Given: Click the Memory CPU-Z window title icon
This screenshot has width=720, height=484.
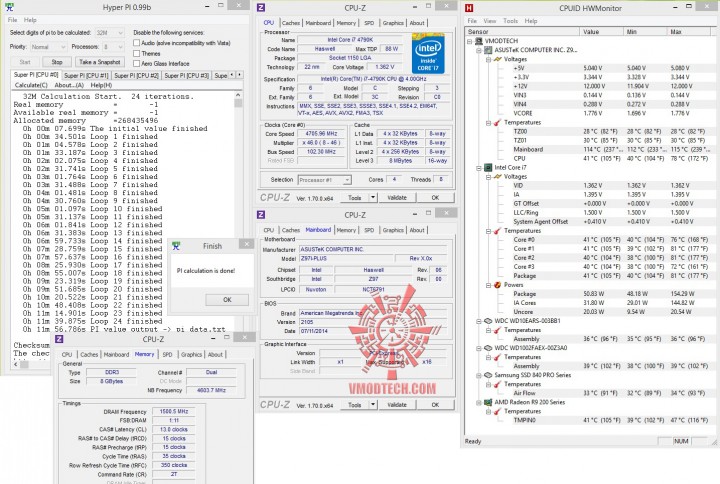Looking at the screenshot, I should [59, 339].
